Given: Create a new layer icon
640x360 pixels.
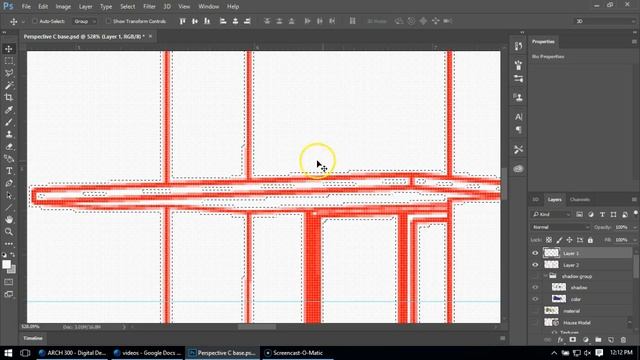Looking at the screenshot, I should pos(611,340).
